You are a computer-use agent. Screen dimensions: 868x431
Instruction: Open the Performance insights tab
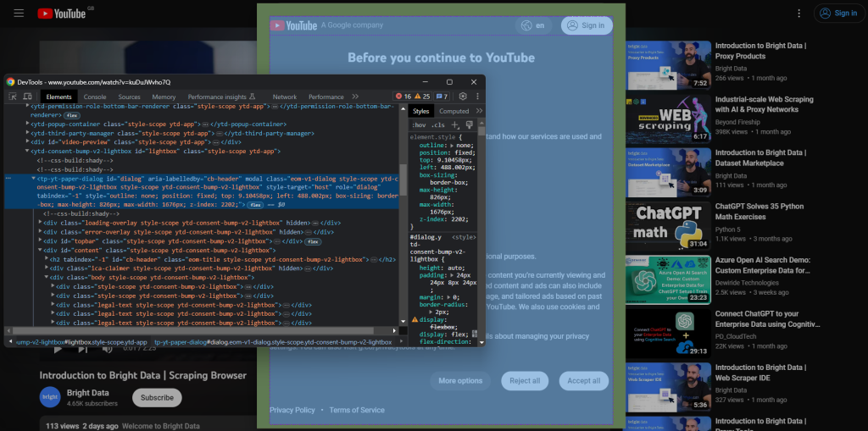(x=221, y=97)
